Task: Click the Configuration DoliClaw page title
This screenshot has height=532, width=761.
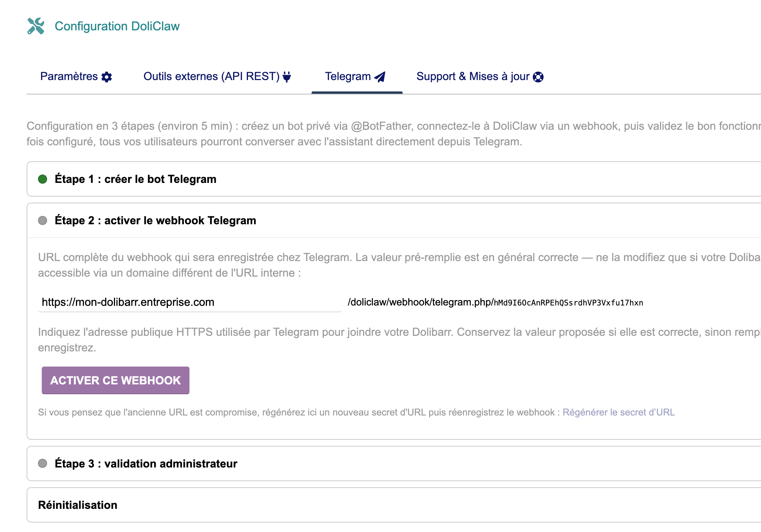Action: click(x=117, y=26)
